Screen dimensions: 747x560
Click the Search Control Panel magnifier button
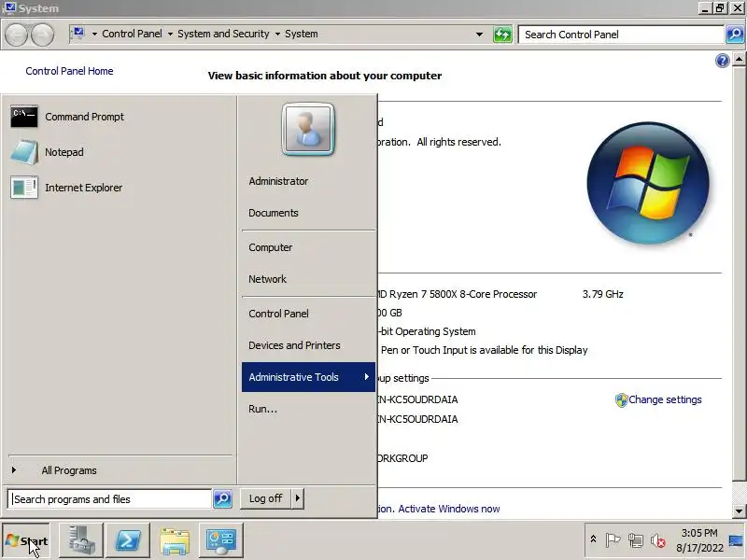pyautogui.click(x=735, y=35)
